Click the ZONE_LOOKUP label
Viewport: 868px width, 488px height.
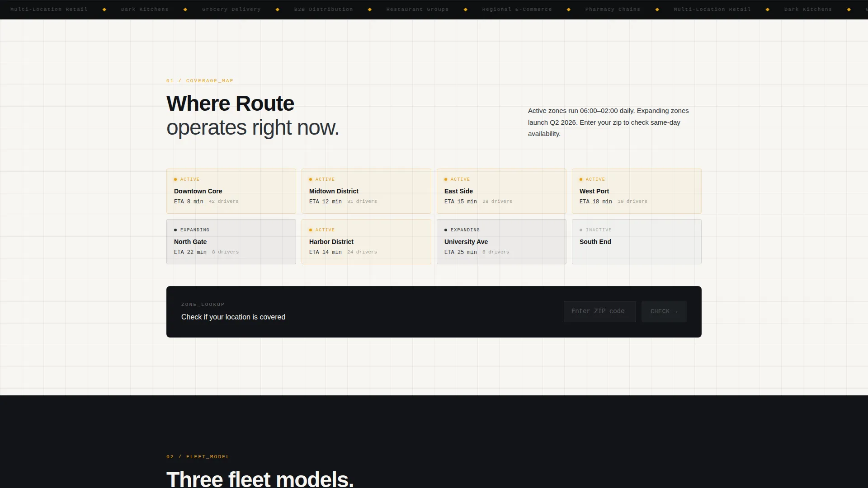(x=203, y=305)
